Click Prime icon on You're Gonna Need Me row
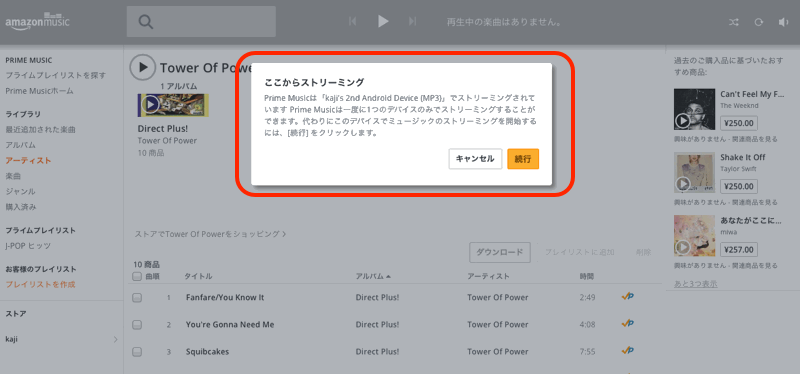Viewport: 800px width, 374px height. [x=628, y=323]
